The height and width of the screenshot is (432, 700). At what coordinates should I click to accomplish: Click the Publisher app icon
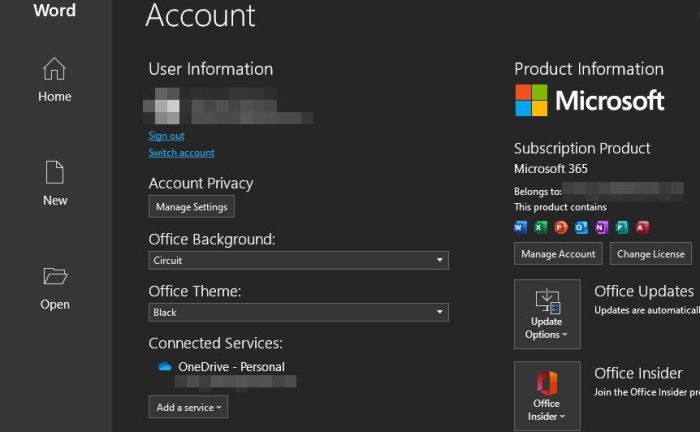[x=622, y=227]
